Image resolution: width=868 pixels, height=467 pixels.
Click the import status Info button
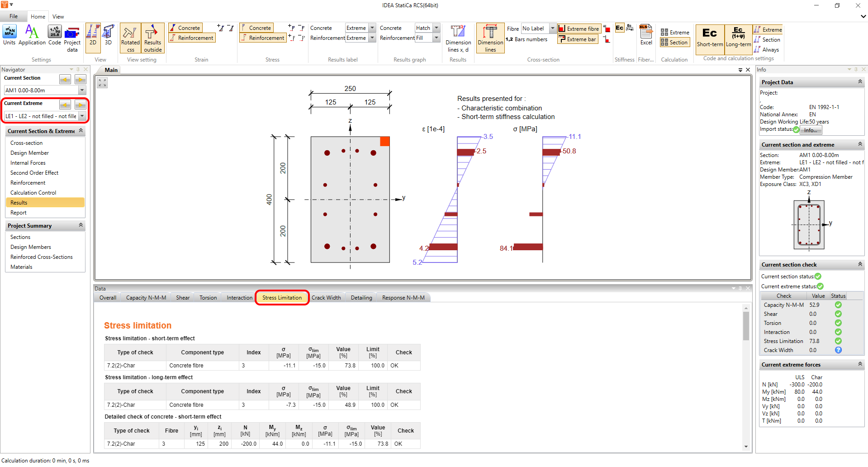(811, 130)
